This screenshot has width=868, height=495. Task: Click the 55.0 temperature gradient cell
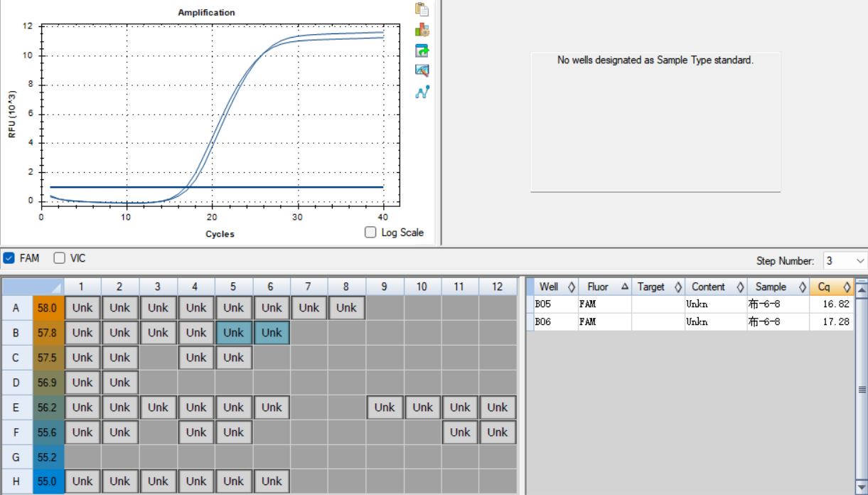(48, 481)
